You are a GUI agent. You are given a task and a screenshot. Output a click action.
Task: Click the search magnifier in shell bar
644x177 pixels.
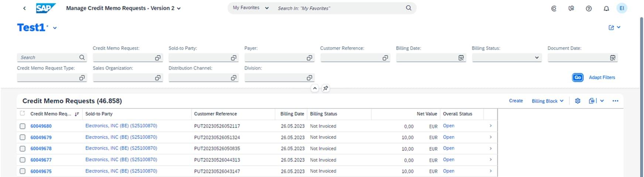[x=408, y=8]
